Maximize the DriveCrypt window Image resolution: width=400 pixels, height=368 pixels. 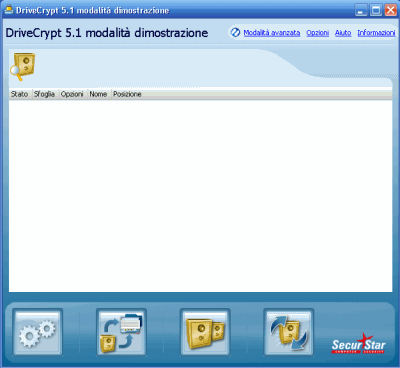376,10
